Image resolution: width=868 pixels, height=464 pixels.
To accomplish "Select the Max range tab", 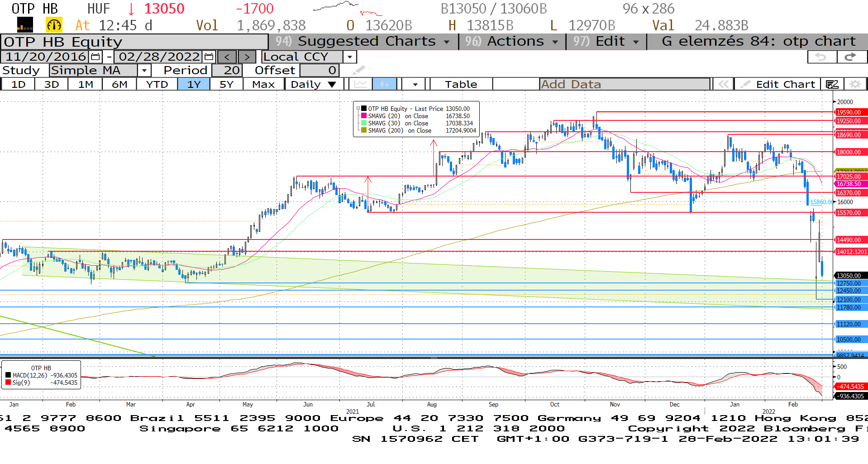I will pos(263,84).
